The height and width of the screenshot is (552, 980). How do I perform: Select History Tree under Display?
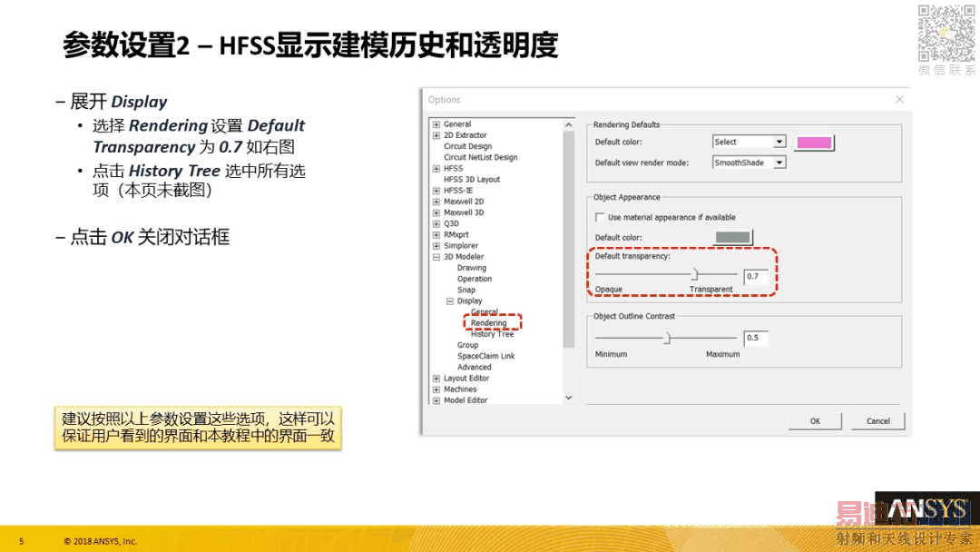click(x=492, y=334)
